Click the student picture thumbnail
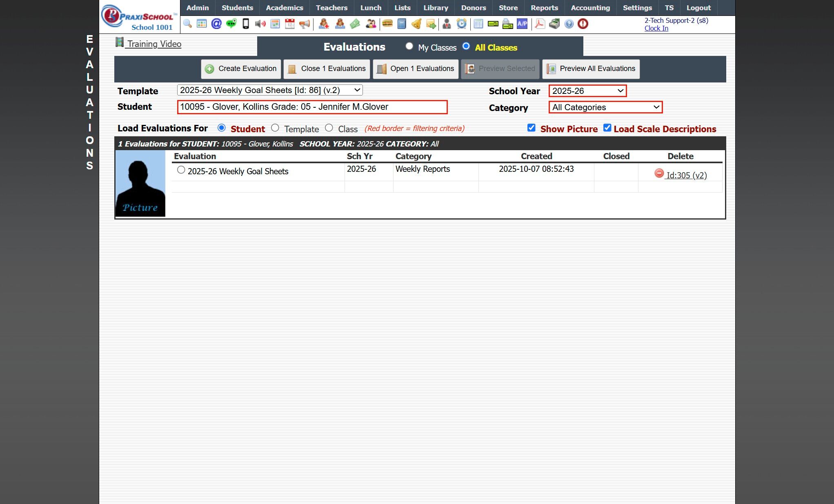 (x=140, y=184)
